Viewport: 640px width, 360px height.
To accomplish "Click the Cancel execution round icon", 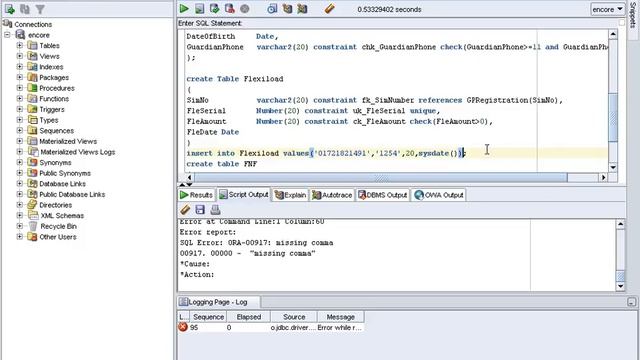I will pyautogui.click(x=244, y=9).
